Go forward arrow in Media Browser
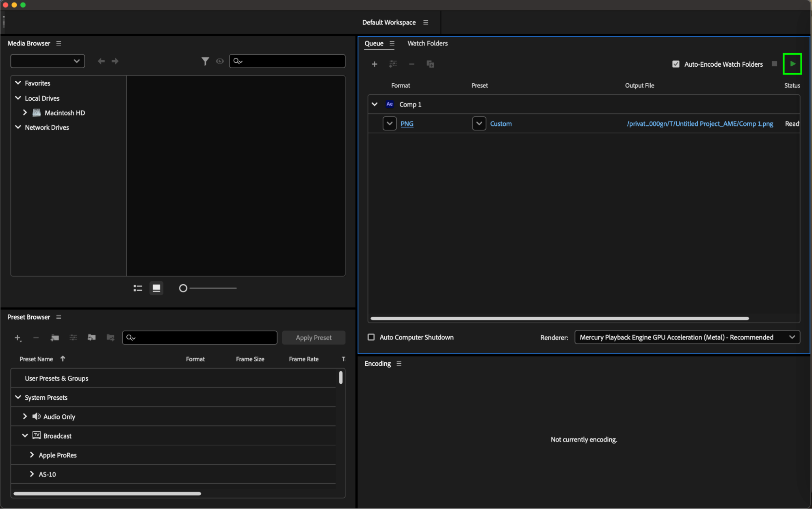 [115, 61]
